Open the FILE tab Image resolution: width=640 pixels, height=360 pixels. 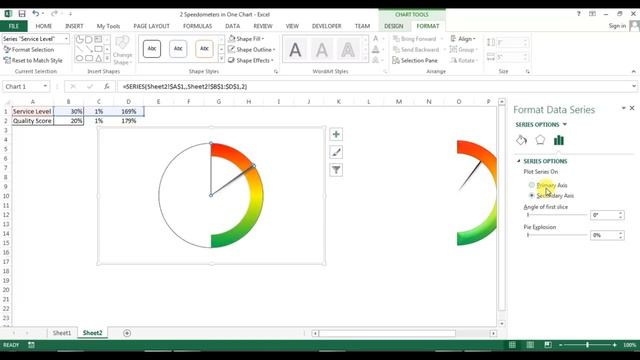click(x=14, y=26)
